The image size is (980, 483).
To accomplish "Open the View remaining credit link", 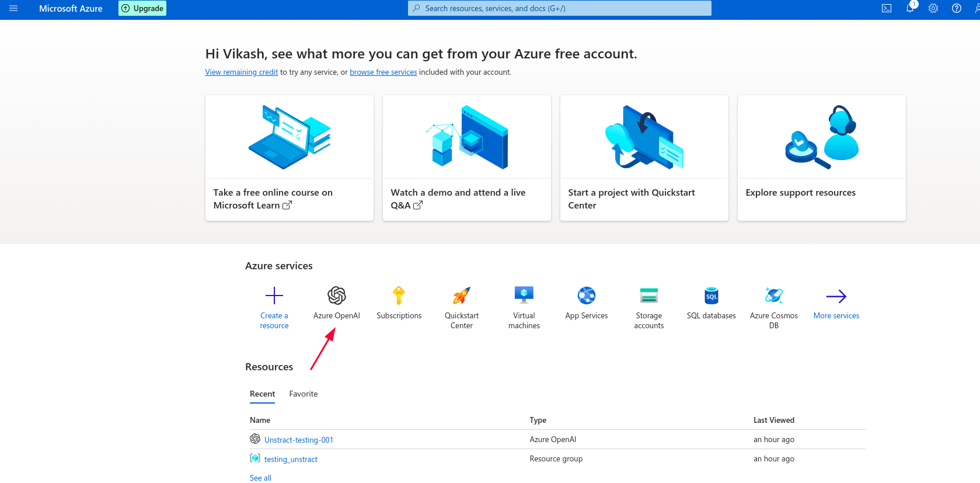I will pyautogui.click(x=242, y=72).
